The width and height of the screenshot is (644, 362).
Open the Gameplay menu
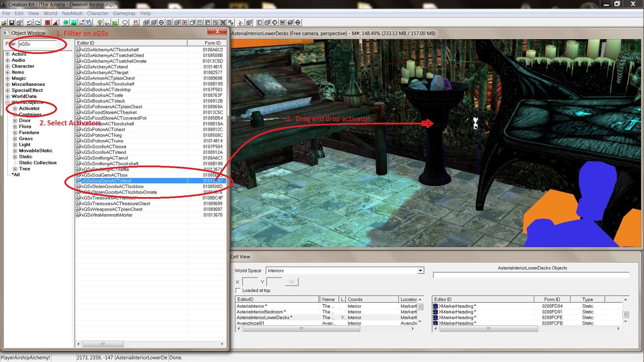point(124,13)
